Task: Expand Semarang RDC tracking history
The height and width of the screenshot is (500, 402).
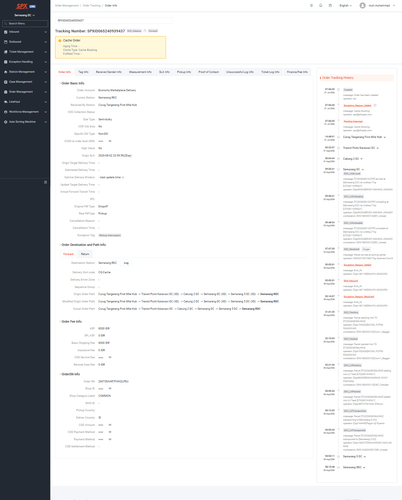Action: click(x=364, y=468)
